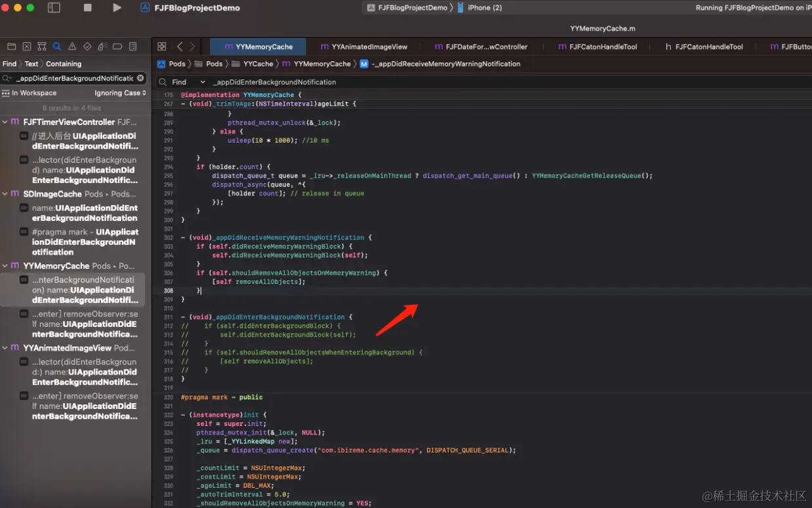Open the related items grid menu
Screen dimensions: 812x508
pyautogui.click(x=162, y=47)
